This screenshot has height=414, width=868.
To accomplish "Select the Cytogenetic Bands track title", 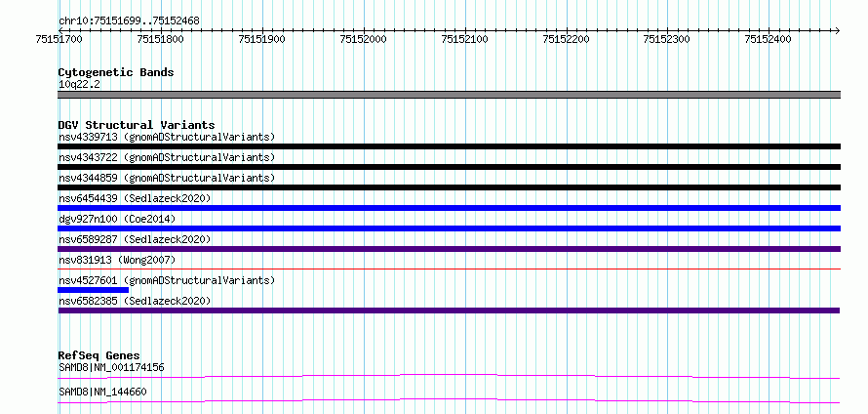I will tap(116, 72).
